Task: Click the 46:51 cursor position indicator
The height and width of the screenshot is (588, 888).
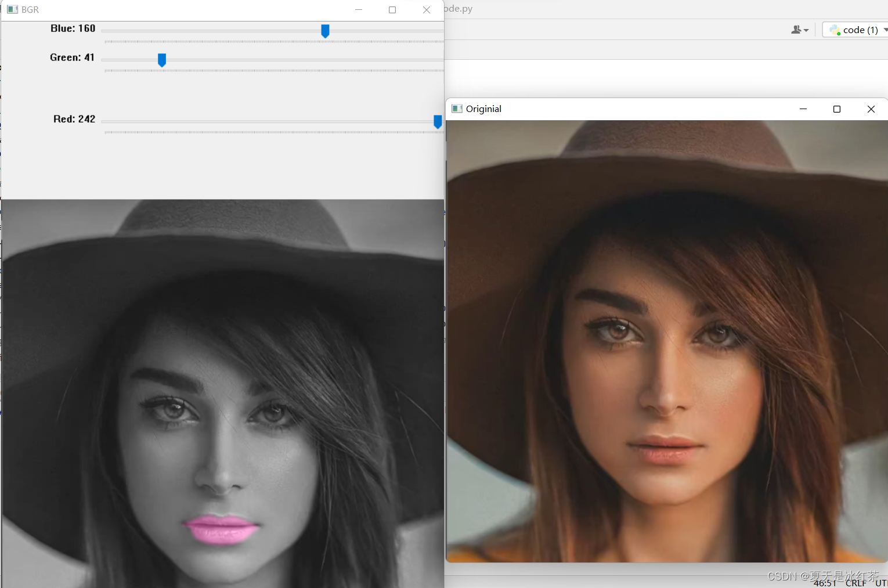Action: [x=825, y=583]
